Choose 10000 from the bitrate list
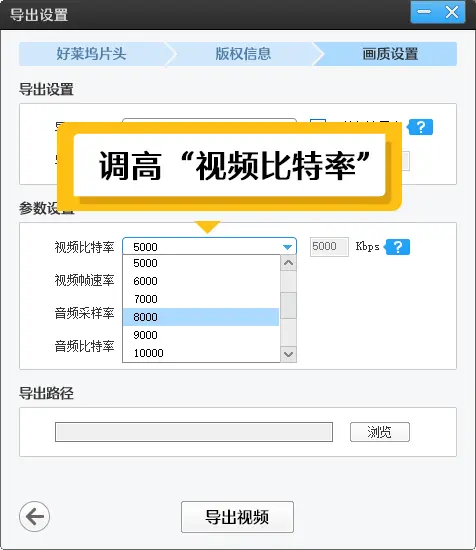This screenshot has height=550, width=476. pos(201,353)
